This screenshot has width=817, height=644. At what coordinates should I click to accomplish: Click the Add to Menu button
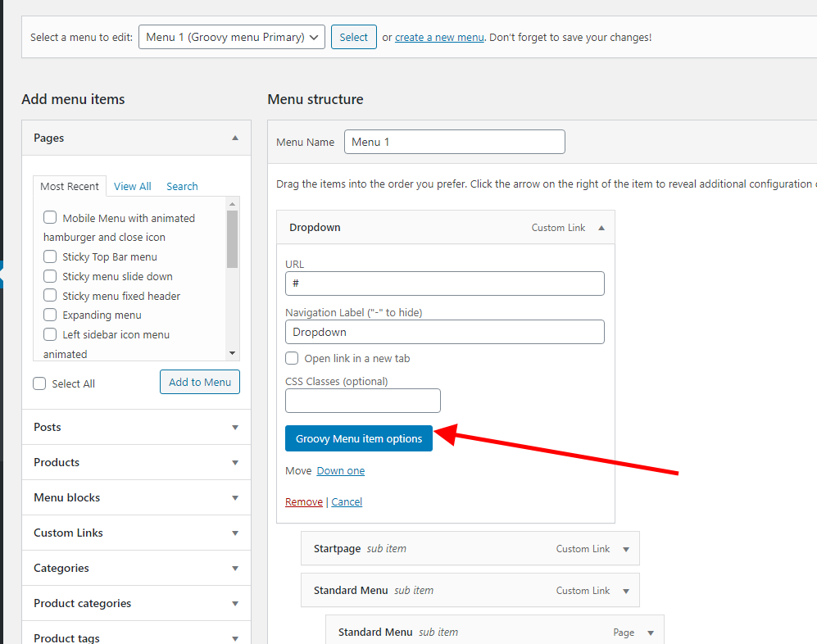tap(199, 382)
